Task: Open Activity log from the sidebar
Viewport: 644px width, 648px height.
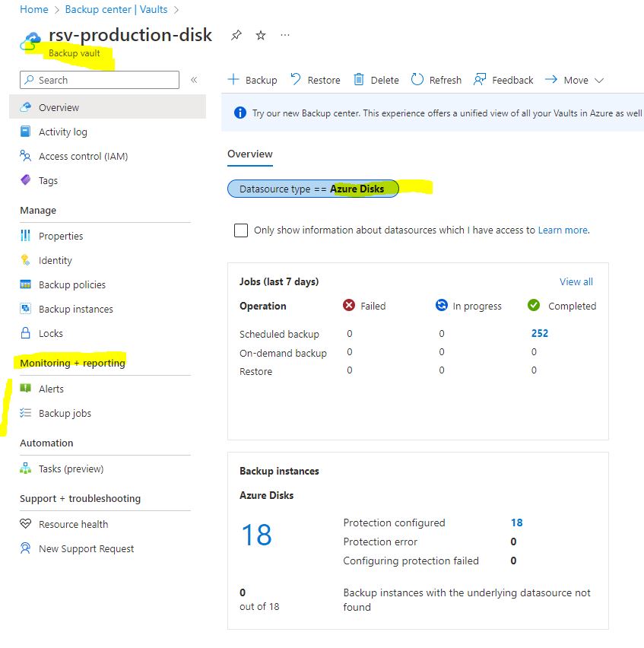Action: (x=62, y=132)
